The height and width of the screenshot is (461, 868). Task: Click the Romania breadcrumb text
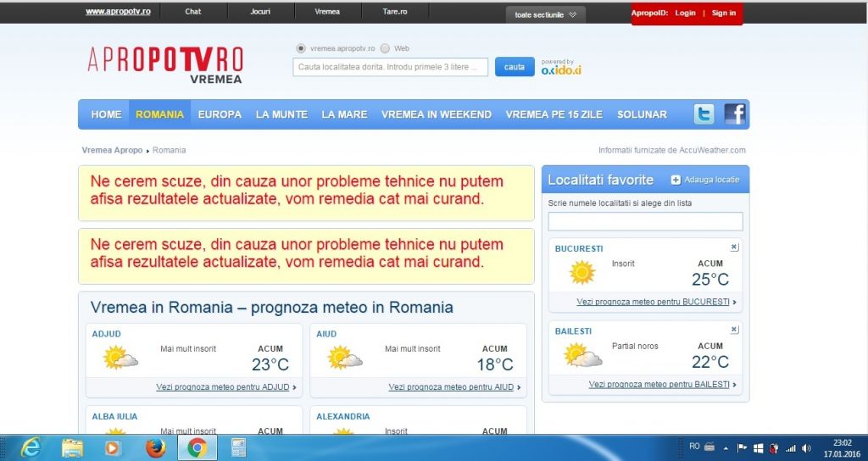click(169, 150)
